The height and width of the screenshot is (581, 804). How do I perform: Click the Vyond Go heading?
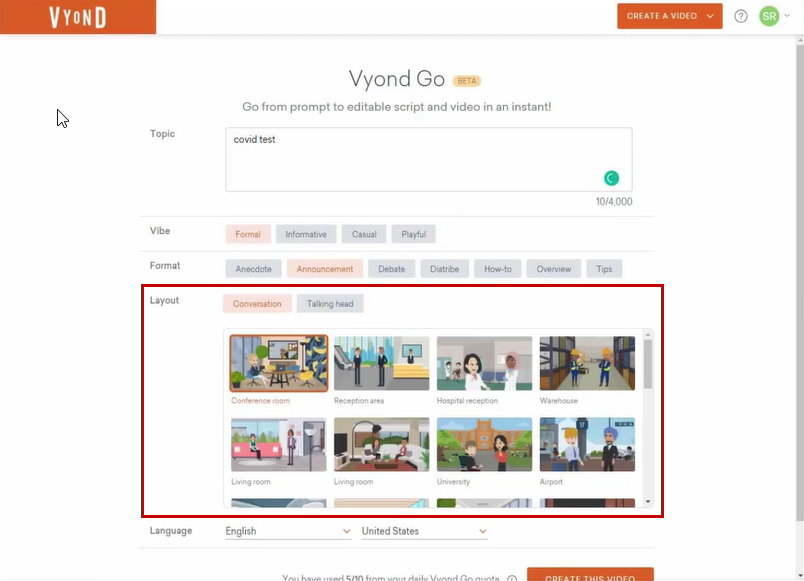coord(396,79)
